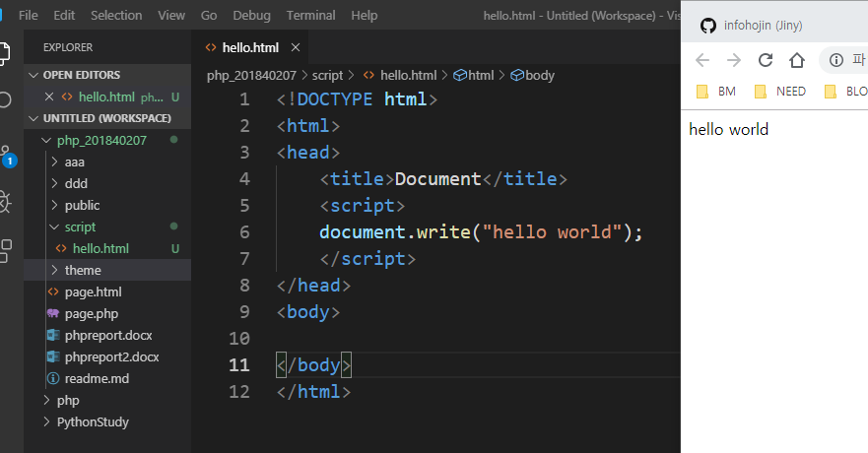Screen dimensions: 868x453
Task: Click html file icon in breadcrumb
Action: (368, 75)
